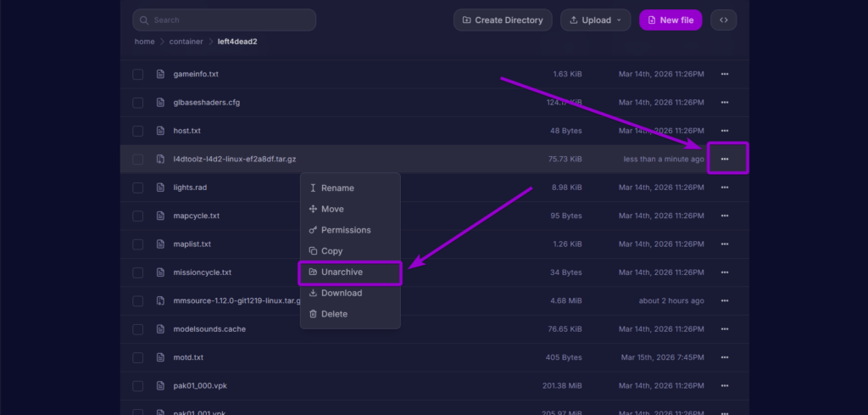This screenshot has height=415, width=868.
Task: Click the file icon beside host.txt
Action: tap(160, 131)
